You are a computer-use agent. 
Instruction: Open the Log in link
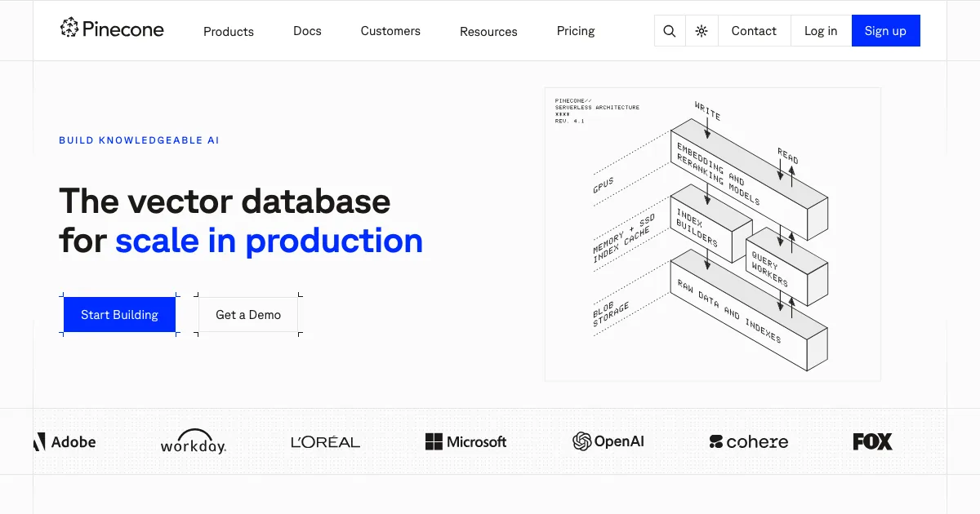point(821,31)
